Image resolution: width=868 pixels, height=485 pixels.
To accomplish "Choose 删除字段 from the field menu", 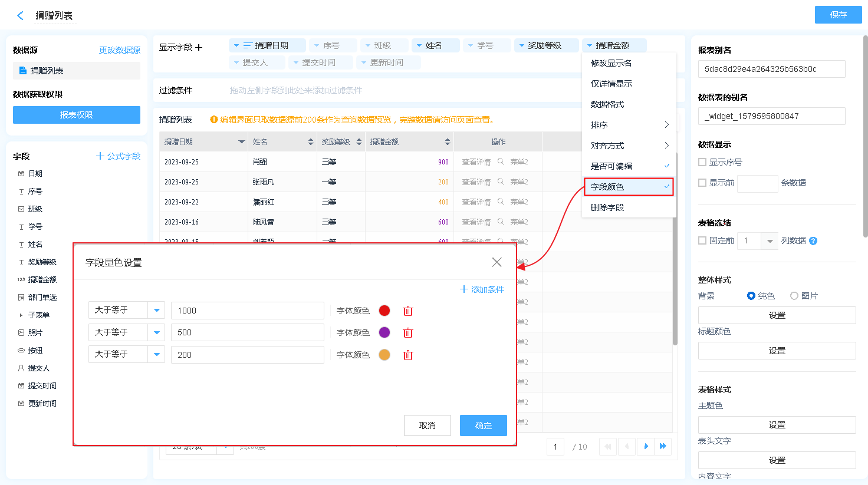I will 607,207.
